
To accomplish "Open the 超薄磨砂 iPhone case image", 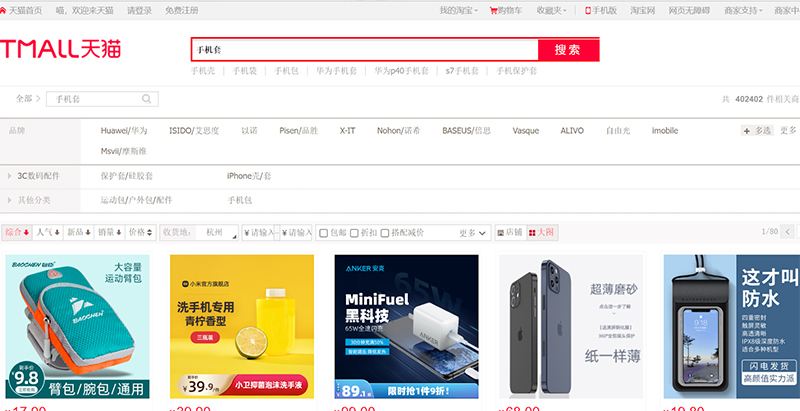I will (571, 326).
